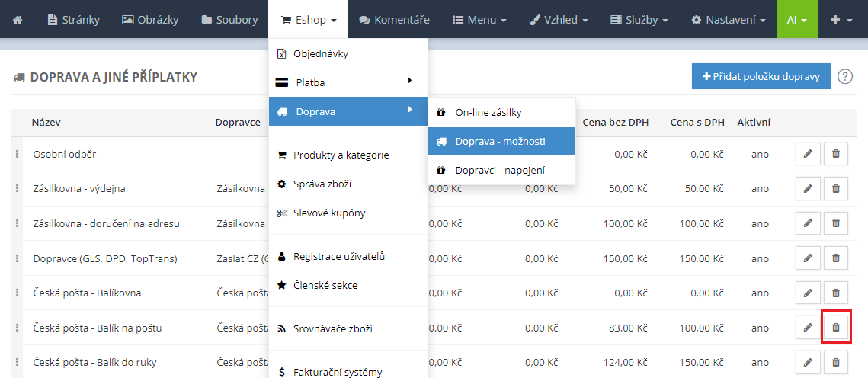Delete the Česká pošta - Balík na poštu row
The height and width of the screenshot is (378, 868).
[x=835, y=328]
